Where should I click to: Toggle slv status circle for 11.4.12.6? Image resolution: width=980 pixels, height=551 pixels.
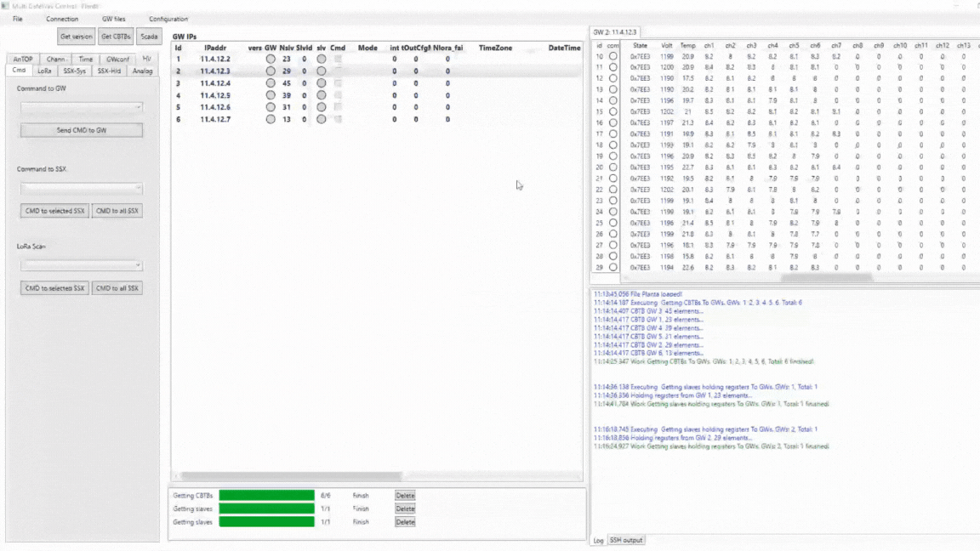[322, 107]
